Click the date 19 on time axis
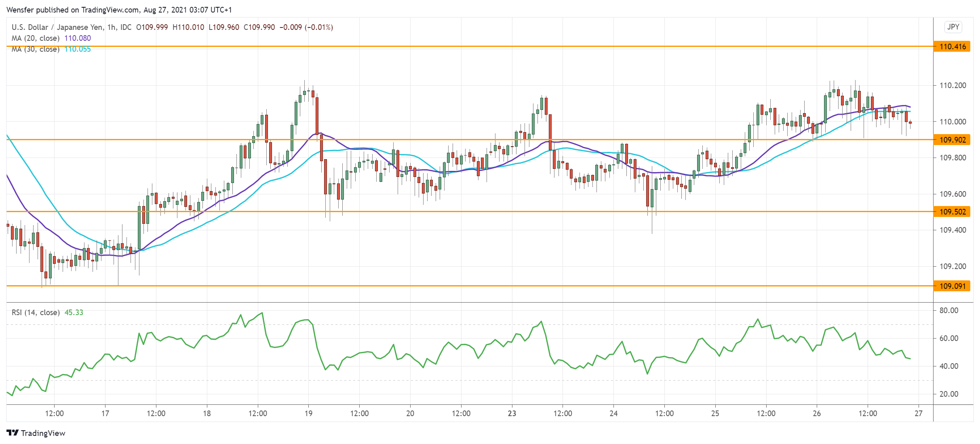The image size is (980, 444). pos(308,413)
